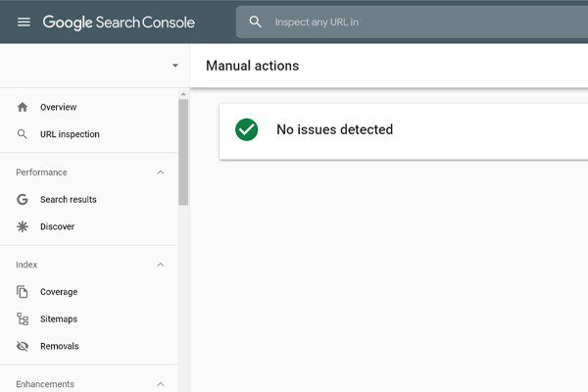Click the green check status icon
The height and width of the screenshot is (392, 588).
click(x=246, y=129)
